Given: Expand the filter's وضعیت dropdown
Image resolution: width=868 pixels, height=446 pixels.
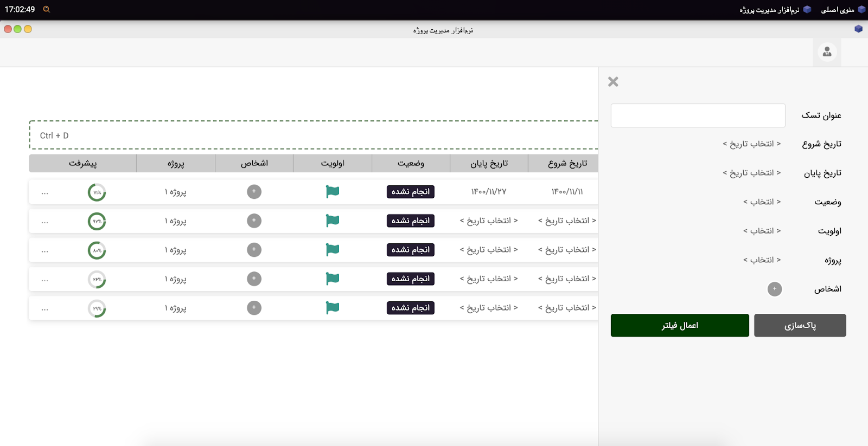Looking at the screenshot, I should [x=762, y=202].
